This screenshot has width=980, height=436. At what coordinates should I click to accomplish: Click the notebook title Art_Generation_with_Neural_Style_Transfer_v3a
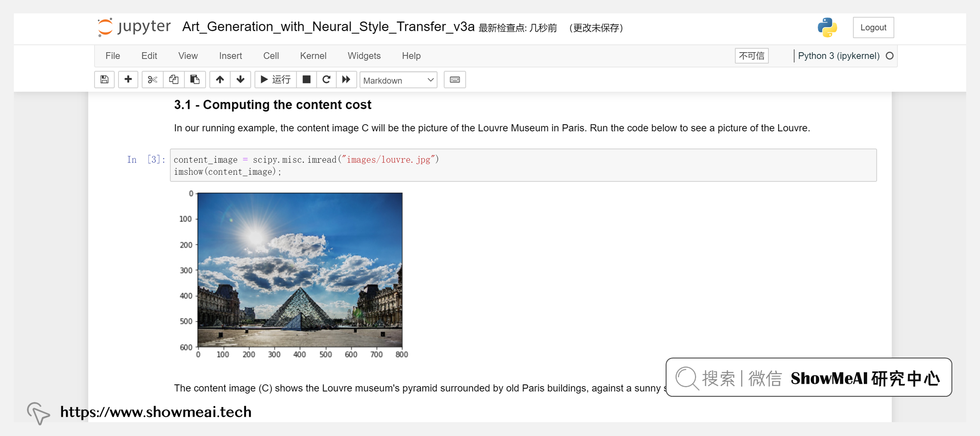tap(328, 27)
